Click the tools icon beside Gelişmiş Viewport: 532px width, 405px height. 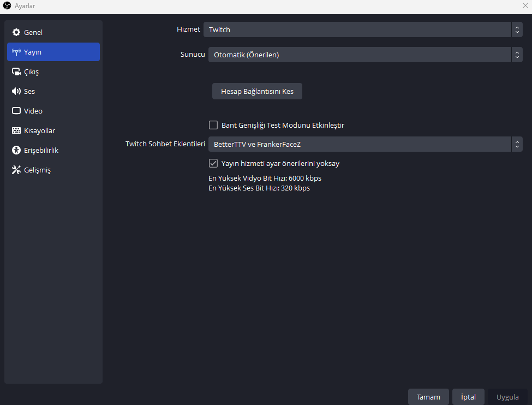(16, 170)
